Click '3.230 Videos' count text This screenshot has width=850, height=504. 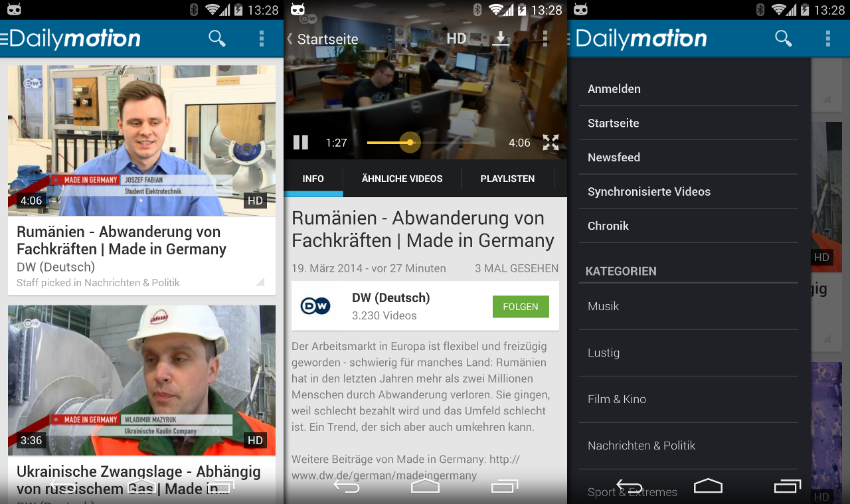(384, 315)
